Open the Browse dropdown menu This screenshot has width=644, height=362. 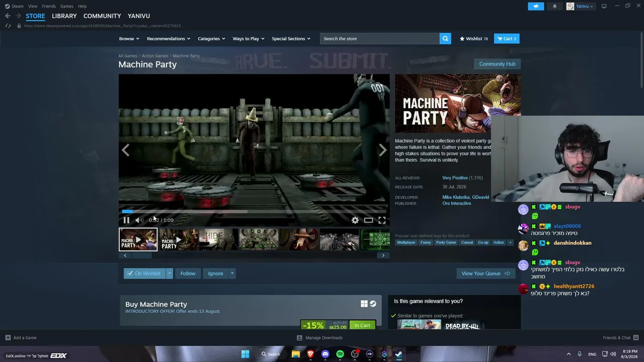(129, 39)
